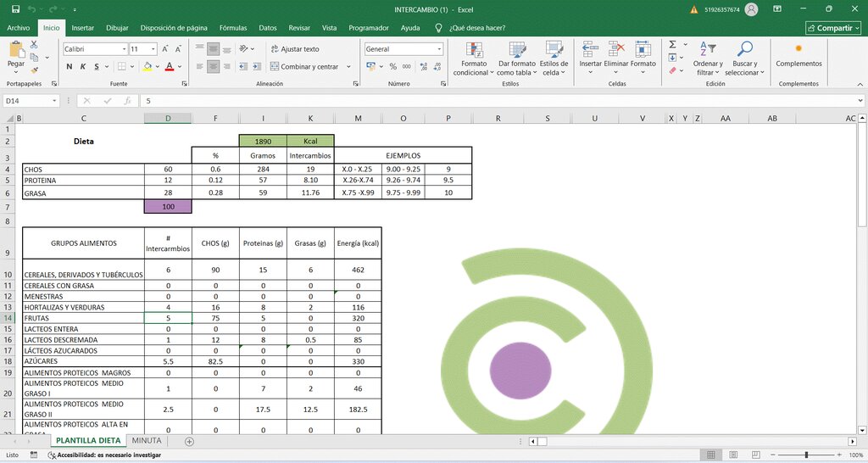Click the Save icon in title bar
This screenshot has width=868, height=463.
click(x=15, y=9)
